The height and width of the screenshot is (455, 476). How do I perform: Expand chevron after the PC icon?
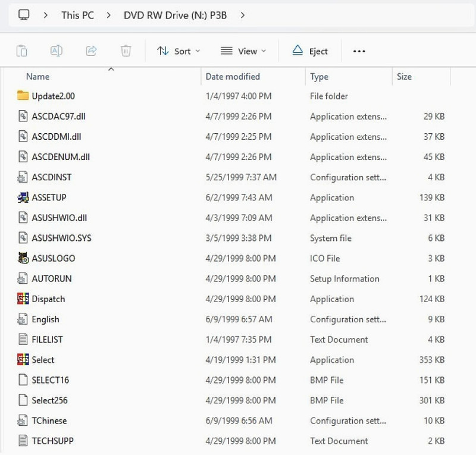(46, 15)
